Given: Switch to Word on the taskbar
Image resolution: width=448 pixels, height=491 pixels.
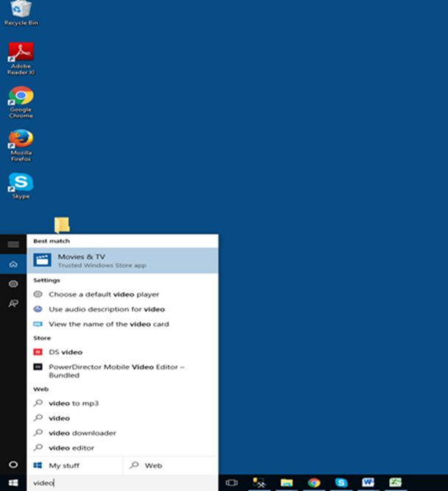Looking at the screenshot, I should tap(369, 483).
